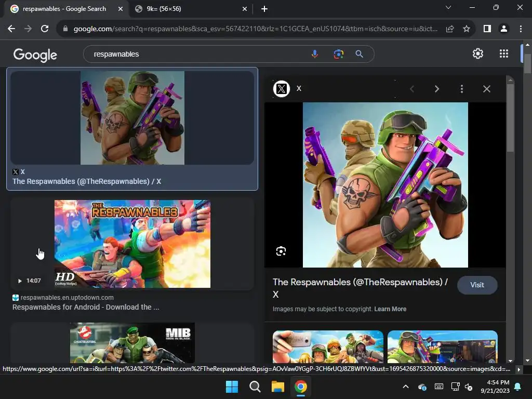Image resolution: width=532 pixels, height=399 pixels.
Task: Search by image with Google Lens
Action: [338, 54]
